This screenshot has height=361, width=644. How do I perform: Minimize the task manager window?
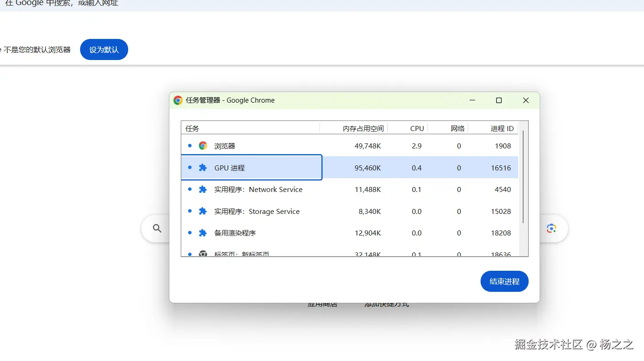coord(472,100)
